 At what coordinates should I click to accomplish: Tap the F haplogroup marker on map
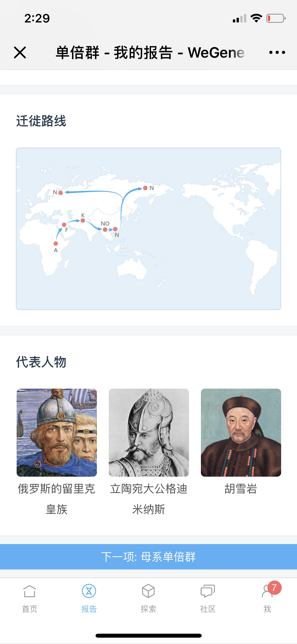click(64, 225)
